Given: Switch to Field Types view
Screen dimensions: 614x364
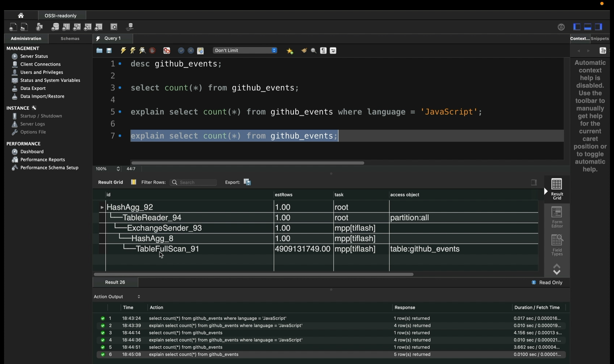Looking at the screenshot, I should (x=557, y=245).
